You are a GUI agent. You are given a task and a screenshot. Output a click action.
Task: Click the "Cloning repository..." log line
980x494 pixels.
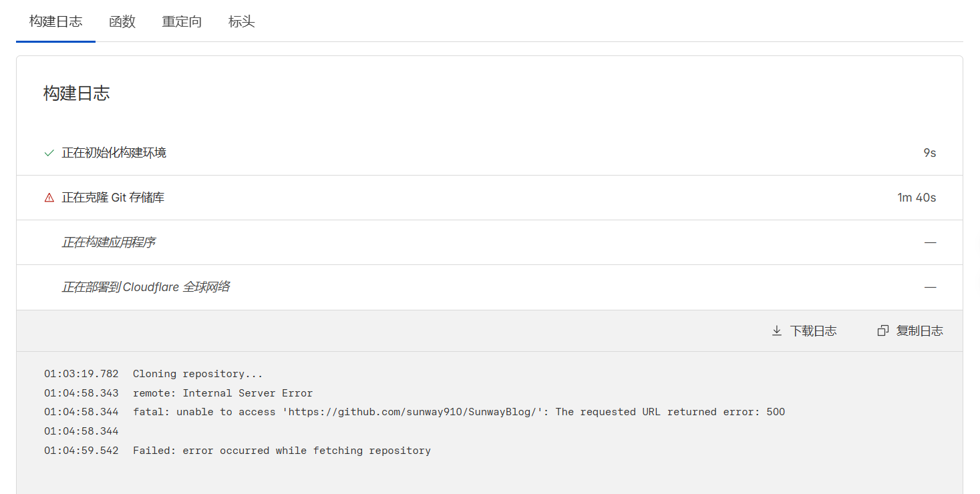198,374
